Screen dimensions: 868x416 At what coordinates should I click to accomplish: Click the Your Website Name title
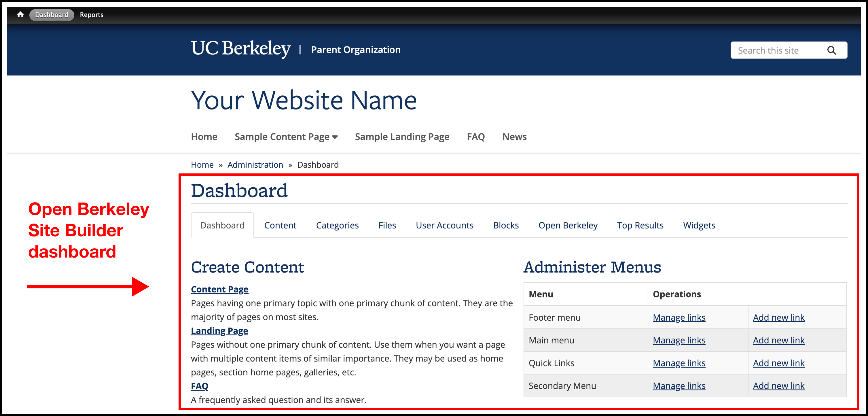pyautogui.click(x=304, y=100)
